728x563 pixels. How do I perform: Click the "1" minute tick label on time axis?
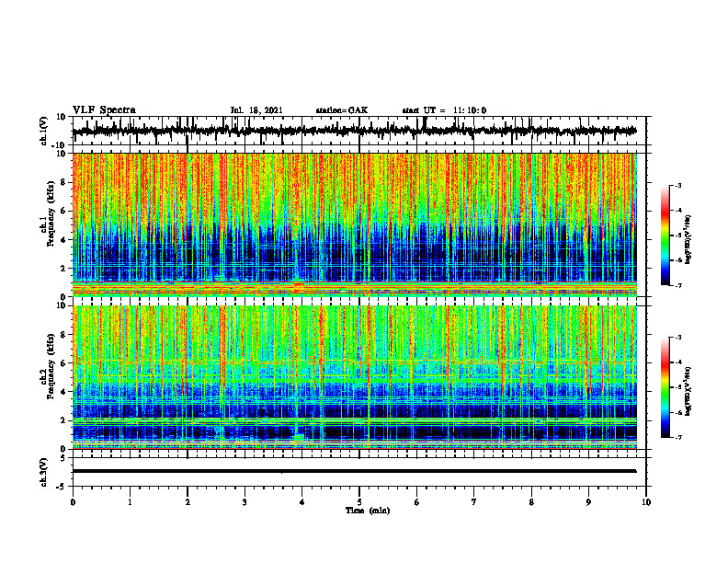[x=130, y=502]
